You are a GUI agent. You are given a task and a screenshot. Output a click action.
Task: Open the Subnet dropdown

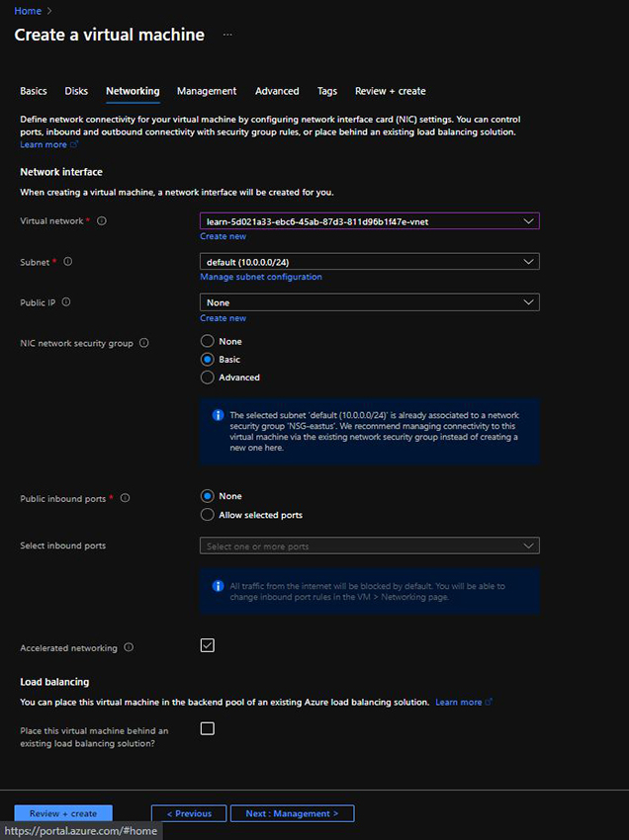(369, 262)
